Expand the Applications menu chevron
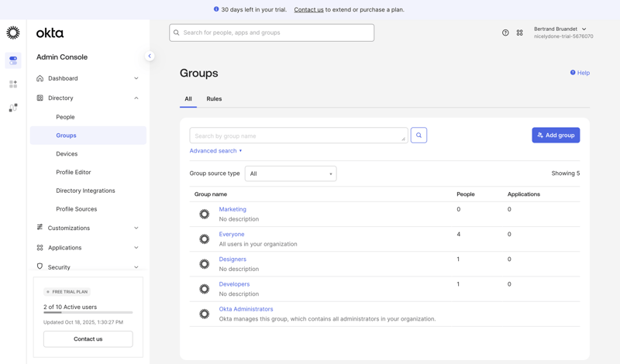The height and width of the screenshot is (364, 620). pos(136,248)
